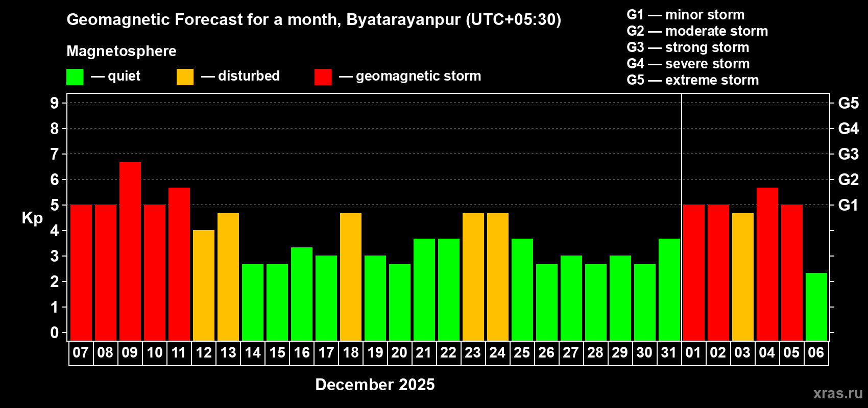Click the 'G5 — extreme storm' legend line
The width and height of the screenshot is (868, 408).
pos(693,80)
